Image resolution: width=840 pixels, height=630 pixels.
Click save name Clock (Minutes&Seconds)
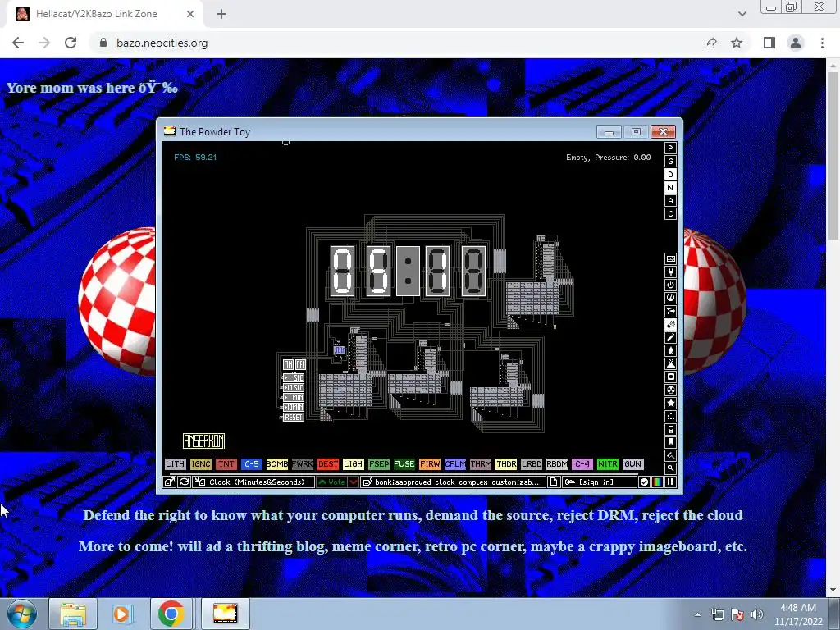[x=253, y=482]
